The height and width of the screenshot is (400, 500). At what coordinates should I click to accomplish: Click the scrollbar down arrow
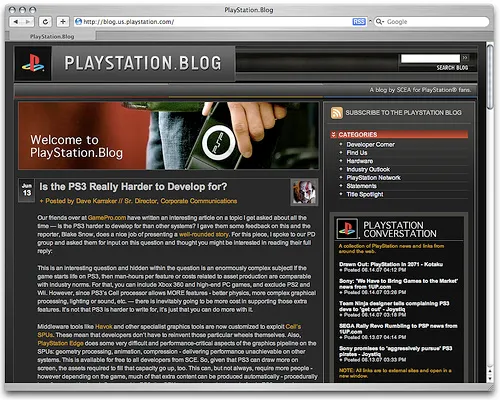click(x=490, y=378)
